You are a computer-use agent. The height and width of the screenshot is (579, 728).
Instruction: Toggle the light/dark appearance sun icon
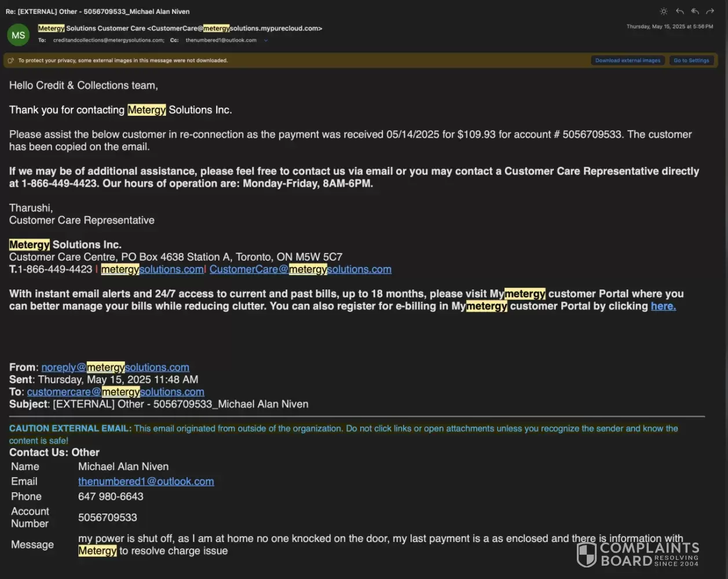click(664, 12)
